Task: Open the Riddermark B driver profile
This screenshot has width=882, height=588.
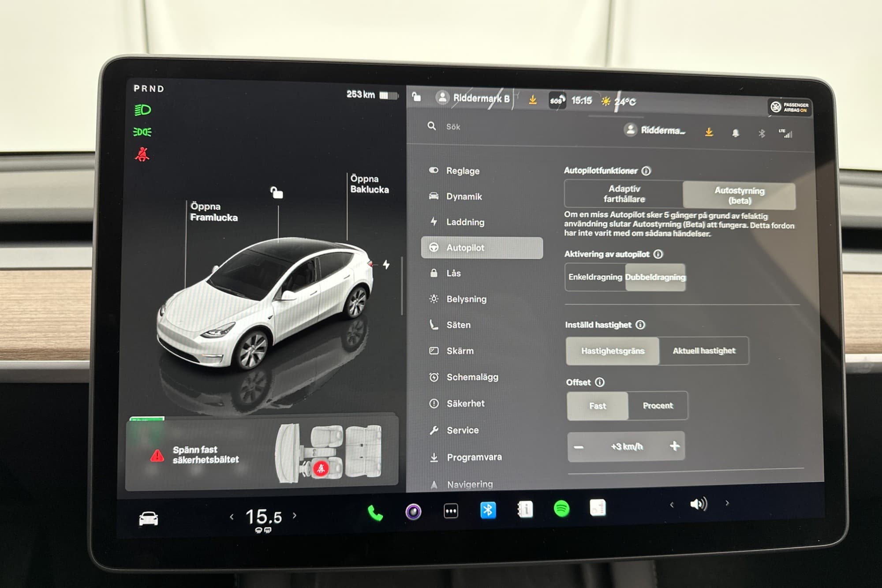Action: pos(472,98)
